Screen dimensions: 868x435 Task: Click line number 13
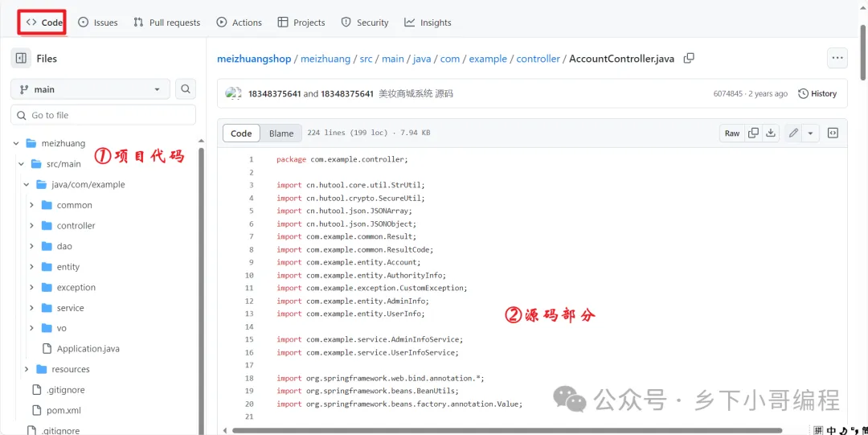coord(248,314)
